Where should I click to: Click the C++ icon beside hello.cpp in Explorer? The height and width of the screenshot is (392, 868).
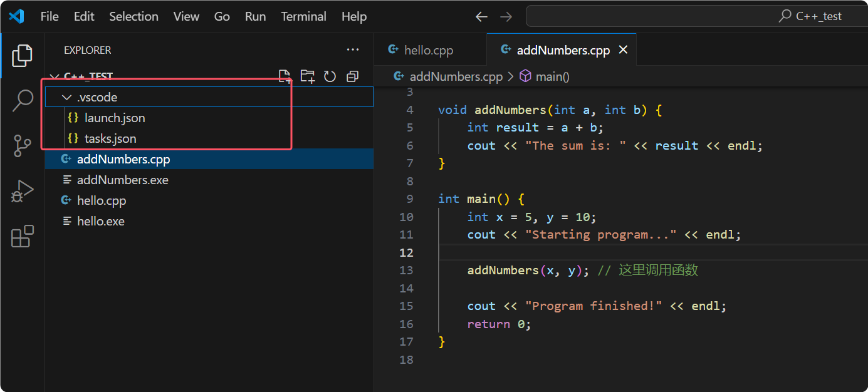pos(66,200)
